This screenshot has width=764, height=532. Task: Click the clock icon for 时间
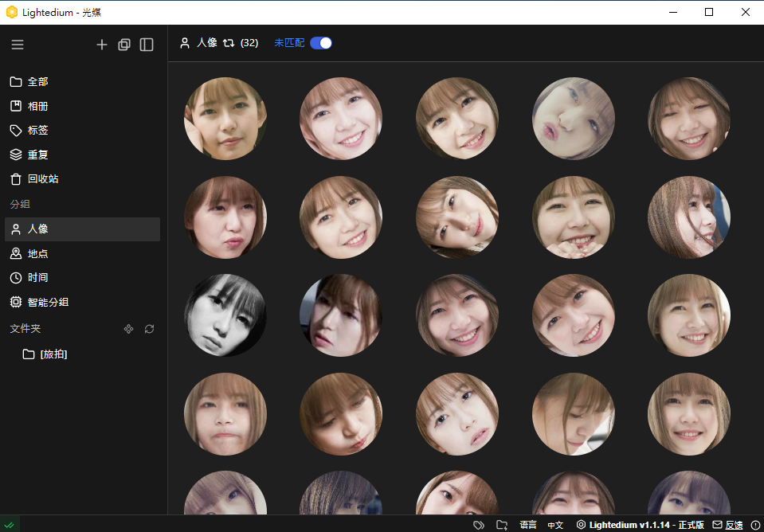pos(16,278)
